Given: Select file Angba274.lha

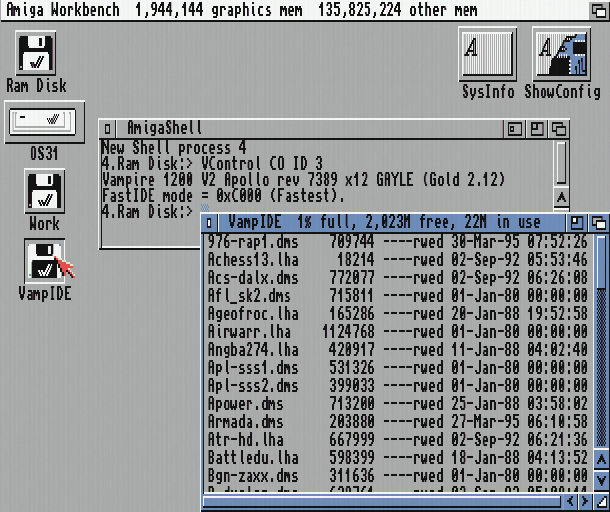Looking at the screenshot, I should coord(397,350).
